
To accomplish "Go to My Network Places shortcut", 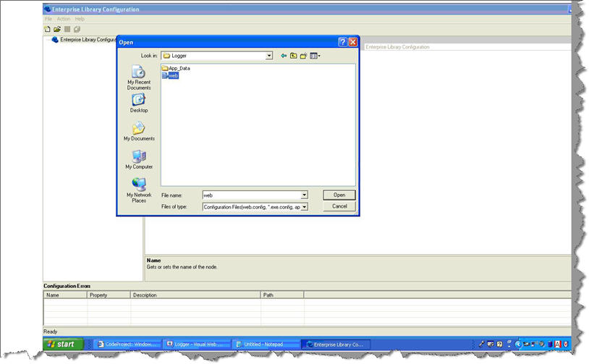I will (139, 190).
